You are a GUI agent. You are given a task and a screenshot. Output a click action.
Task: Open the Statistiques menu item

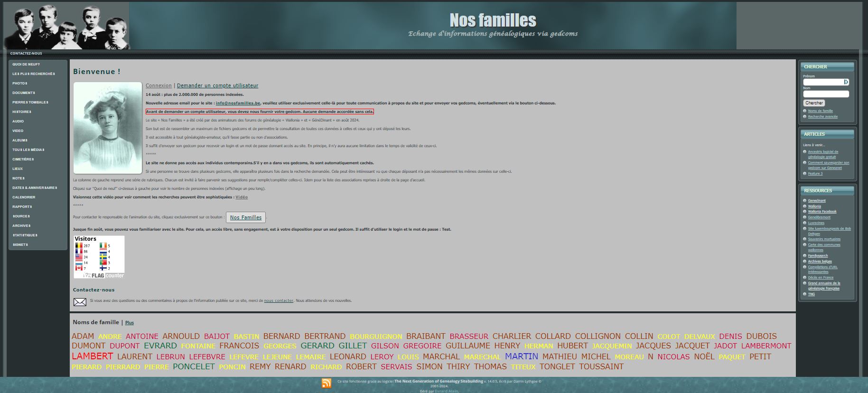(x=25, y=235)
